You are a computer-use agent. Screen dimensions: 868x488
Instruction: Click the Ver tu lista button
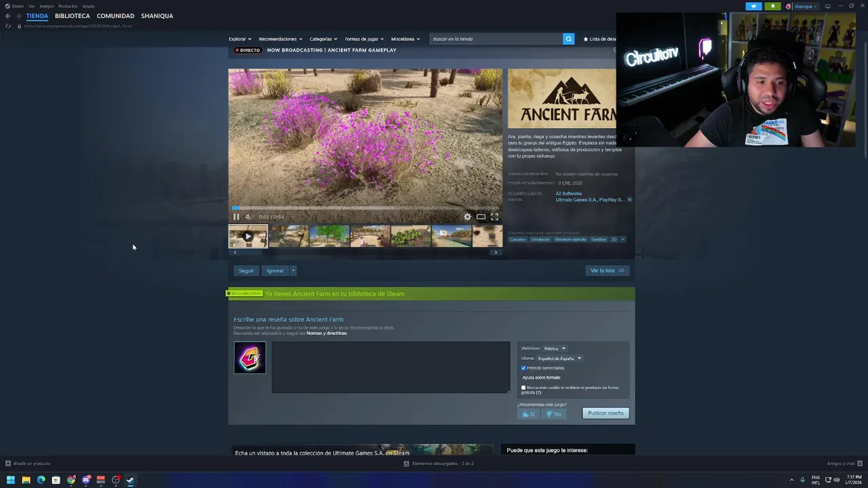[607, 270]
